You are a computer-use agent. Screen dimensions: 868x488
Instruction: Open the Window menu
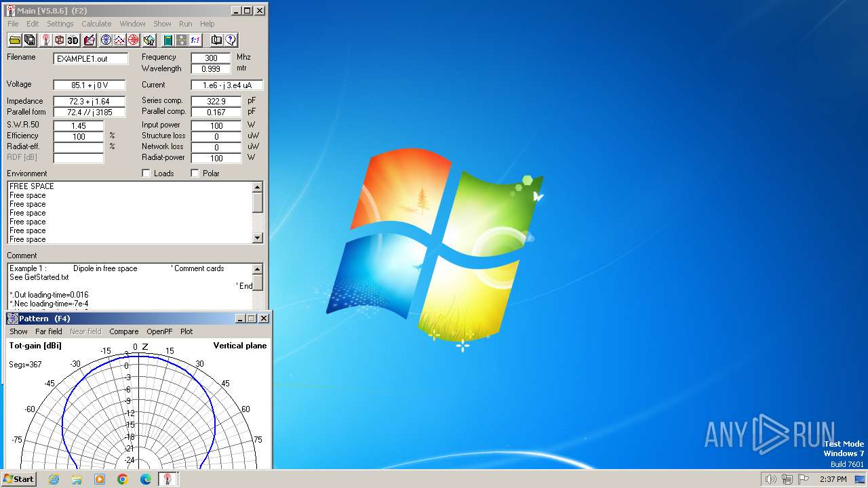(133, 24)
